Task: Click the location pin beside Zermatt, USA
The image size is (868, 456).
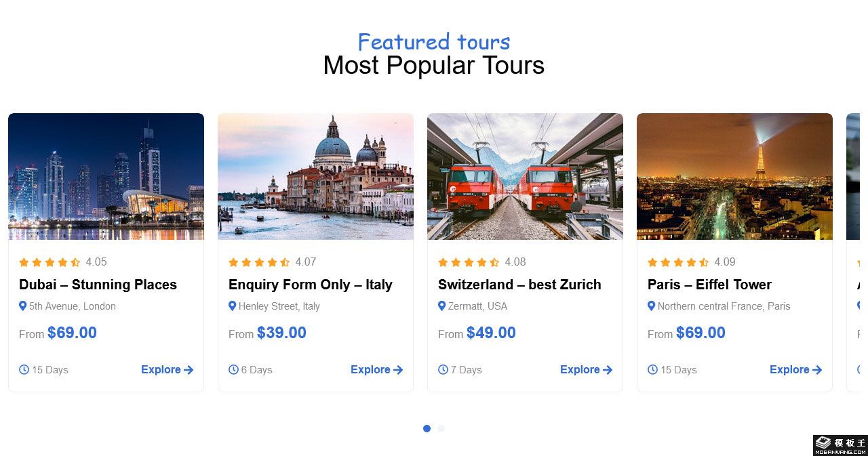Action: 442,306
